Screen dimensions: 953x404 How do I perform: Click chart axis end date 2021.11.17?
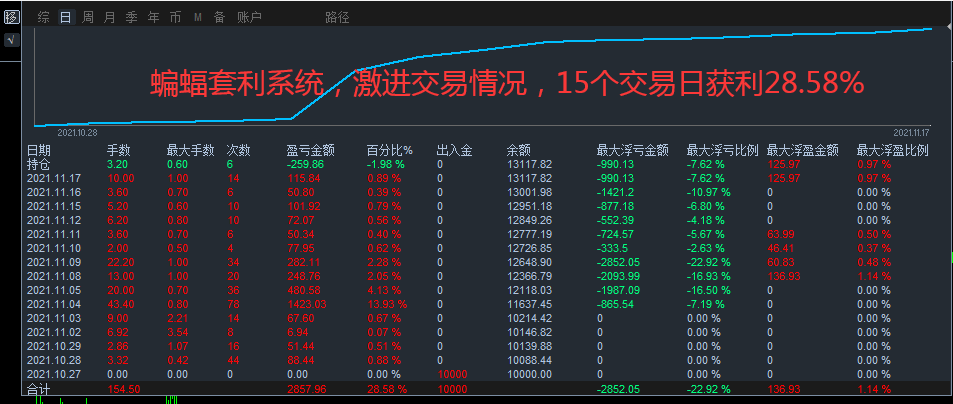[913, 132]
